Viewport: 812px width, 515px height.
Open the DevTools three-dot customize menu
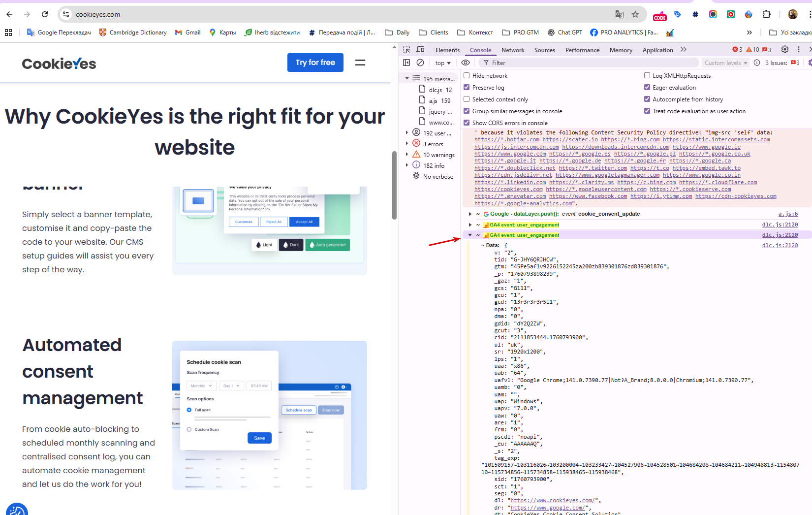tap(799, 49)
